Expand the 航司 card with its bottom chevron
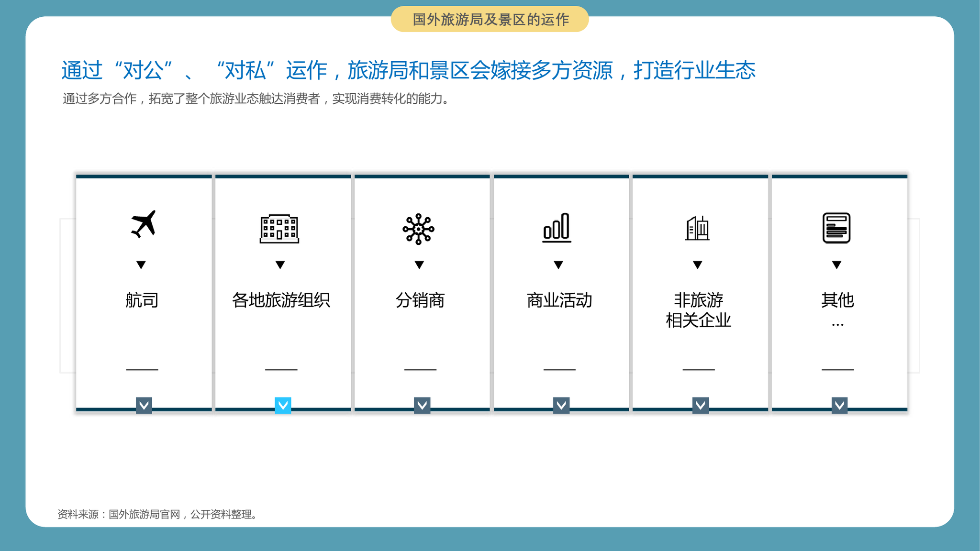980x551 pixels. [x=144, y=406]
